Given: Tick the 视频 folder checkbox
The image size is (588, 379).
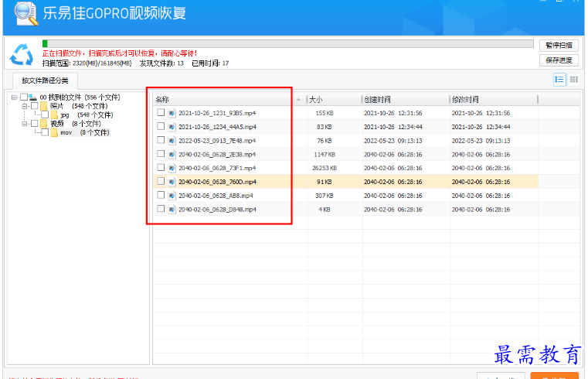Looking at the screenshot, I should 35,124.
